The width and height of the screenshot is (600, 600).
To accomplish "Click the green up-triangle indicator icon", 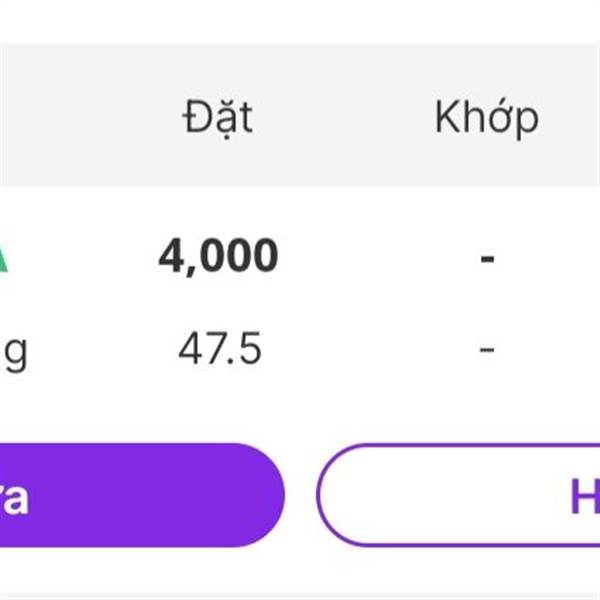I will click(3, 260).
